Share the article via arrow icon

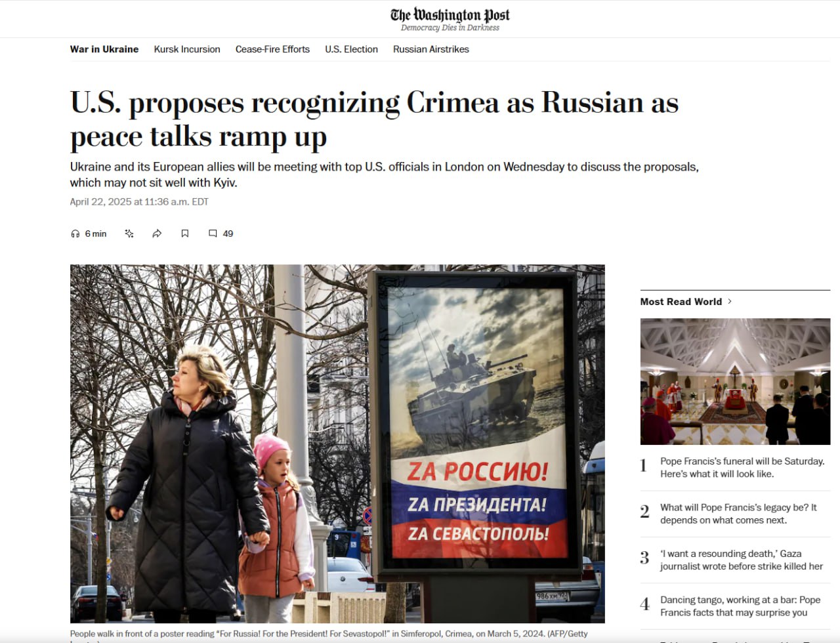(x=157, y=234)
